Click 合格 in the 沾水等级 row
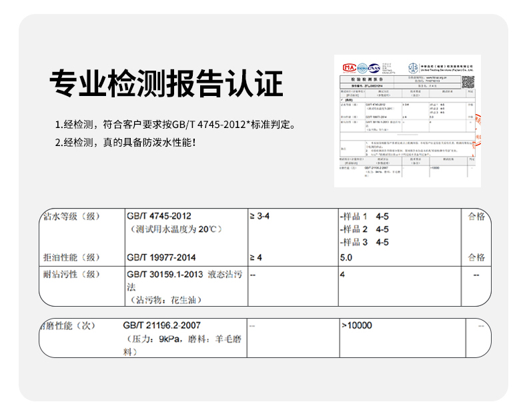This screenshot has height=420, width=527. [476, 217]
